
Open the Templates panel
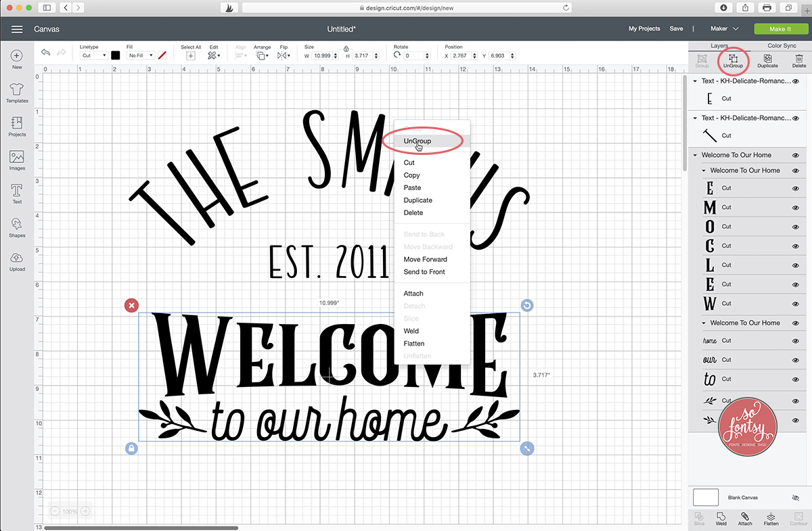pyautogui.click(x=17, y=93)
